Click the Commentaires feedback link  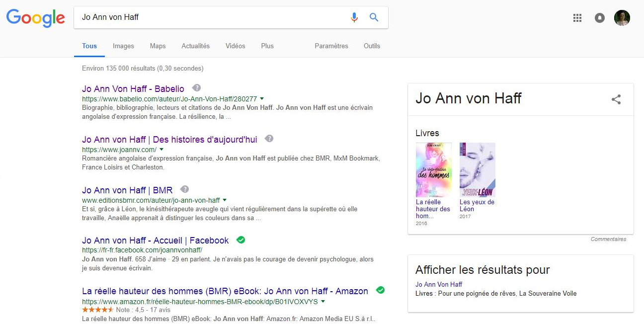pos(608,239)
